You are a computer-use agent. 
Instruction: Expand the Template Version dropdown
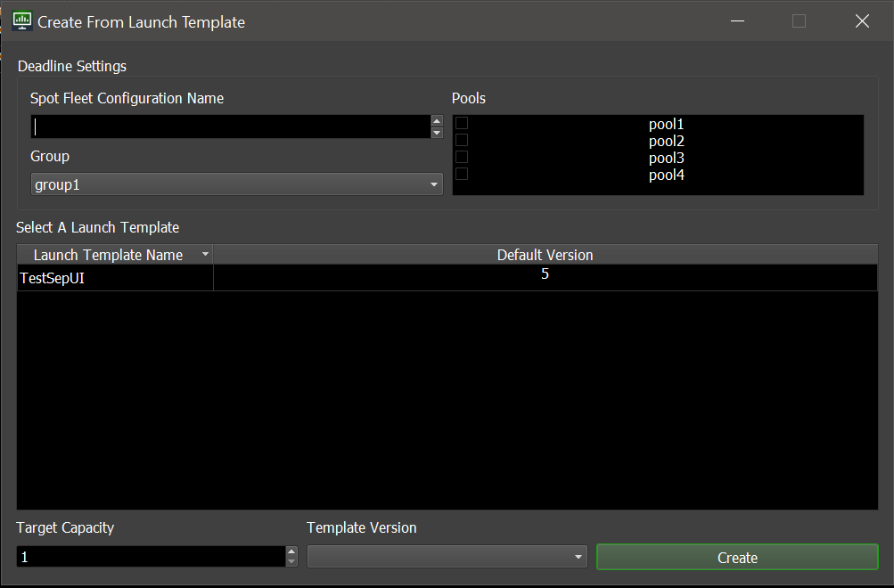pos(447,557)
